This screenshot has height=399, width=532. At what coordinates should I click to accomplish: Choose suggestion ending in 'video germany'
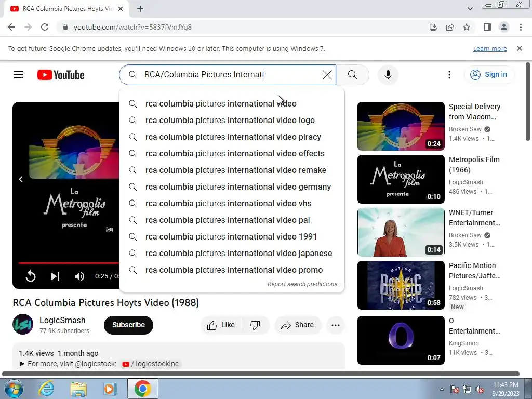click(232, 187)
